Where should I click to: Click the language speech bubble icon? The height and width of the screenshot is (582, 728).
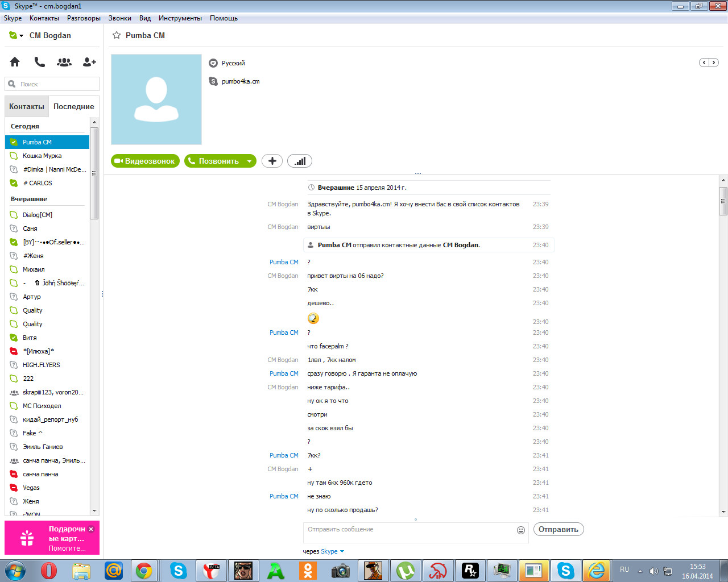[213, 63]
